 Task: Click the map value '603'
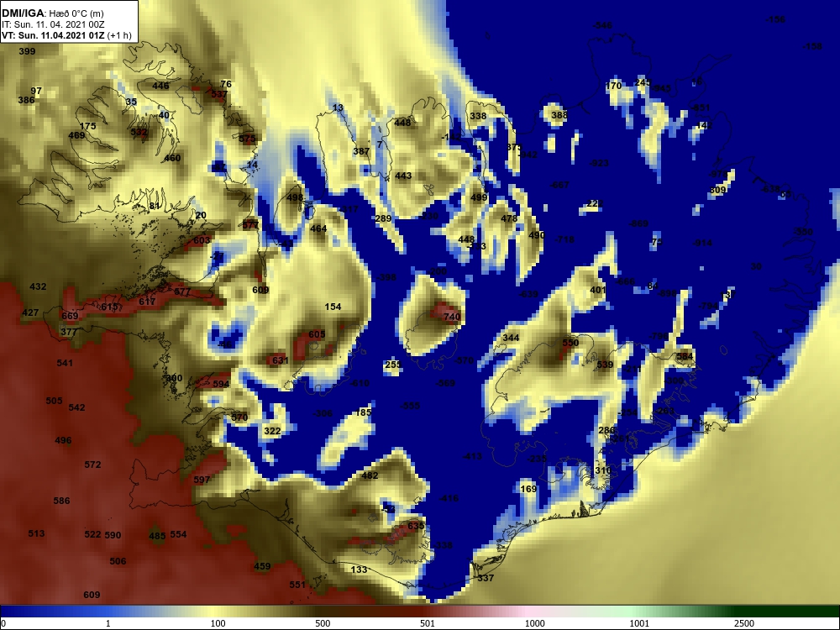click(202, 240)
